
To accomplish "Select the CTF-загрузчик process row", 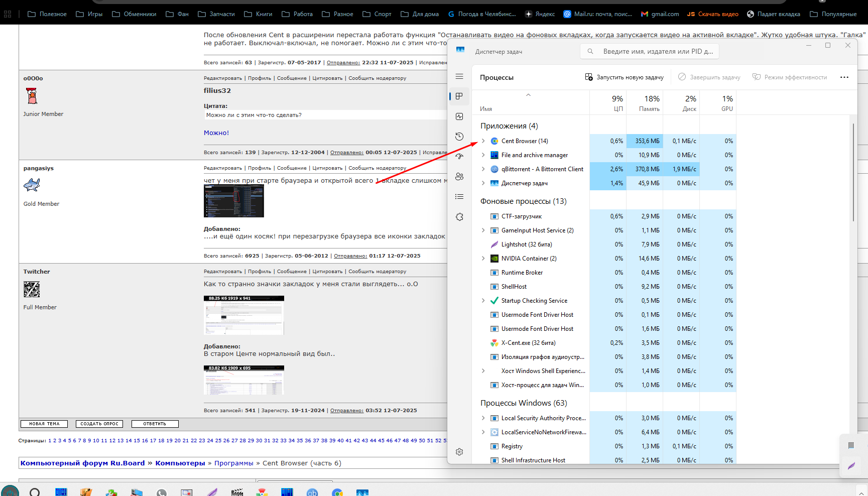I will point(604,216).
